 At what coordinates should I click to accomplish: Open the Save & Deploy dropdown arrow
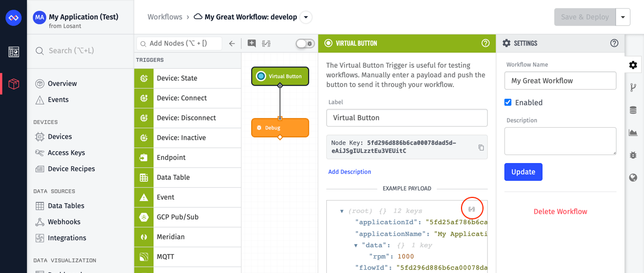pos(623,17)
